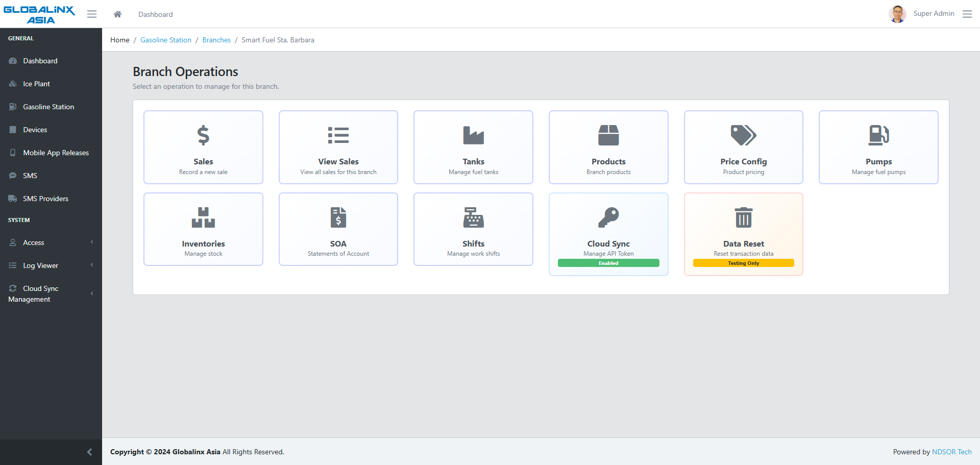Open the View Sales list icon
This screenshot has width=980, height=465.
338,135
